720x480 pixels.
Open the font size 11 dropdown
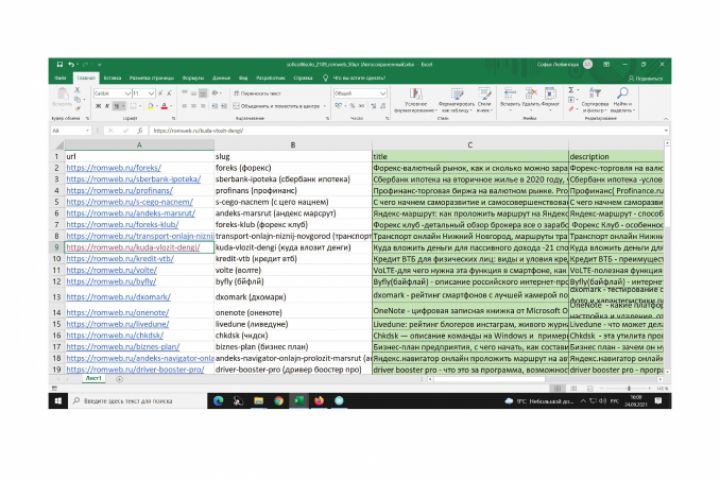(151, 93)
